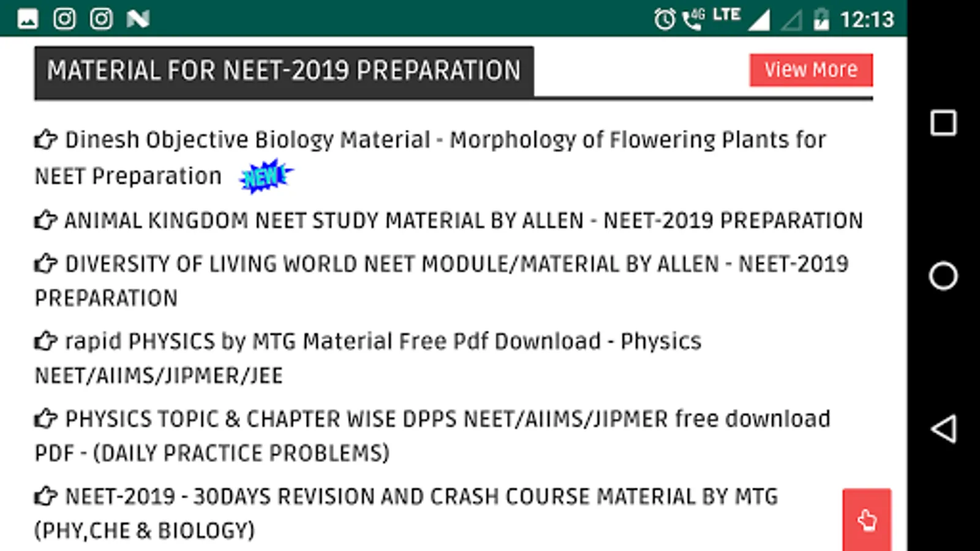The height and width of the screenshot is (551, 980).
Task: Tap the recent apps square button
Action: pyautogui.click(x=943, y=122)
